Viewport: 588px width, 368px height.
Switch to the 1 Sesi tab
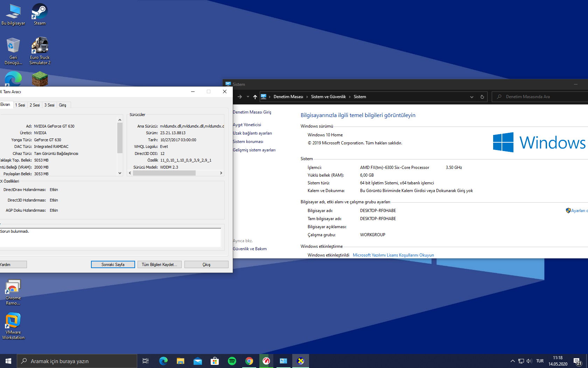20,105
